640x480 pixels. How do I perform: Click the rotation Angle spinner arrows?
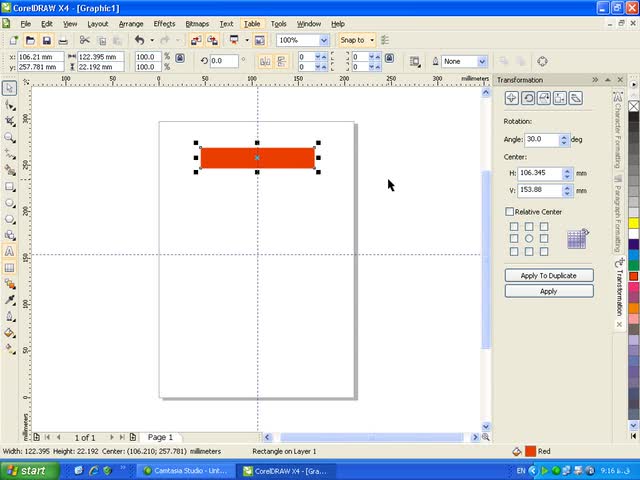(564, 140)
